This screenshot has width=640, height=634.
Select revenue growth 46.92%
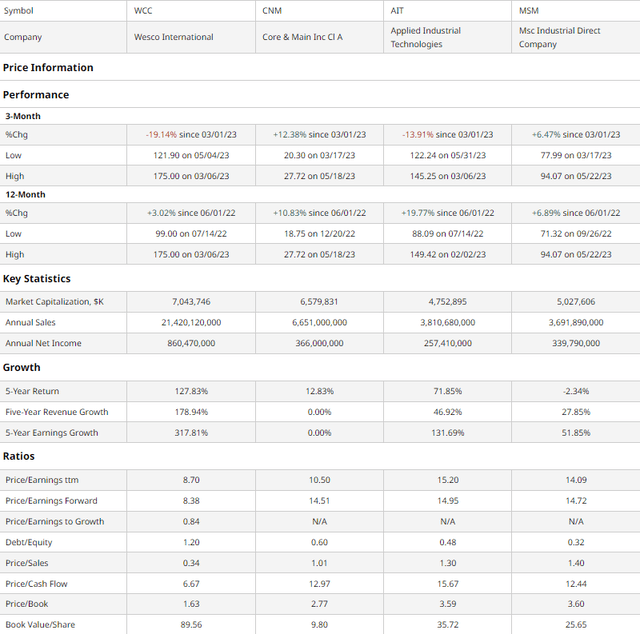(x=448, y=412)
